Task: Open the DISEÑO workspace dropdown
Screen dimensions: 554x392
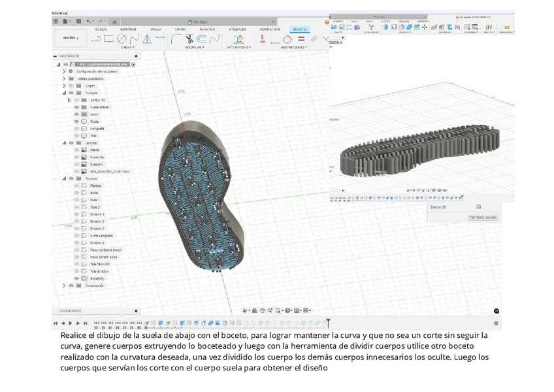Action: (70, 39)
